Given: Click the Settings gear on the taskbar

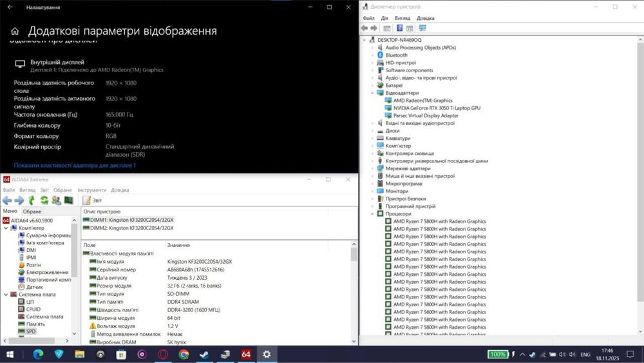Looking at the screenshot, I should click(x=267, y=354).
